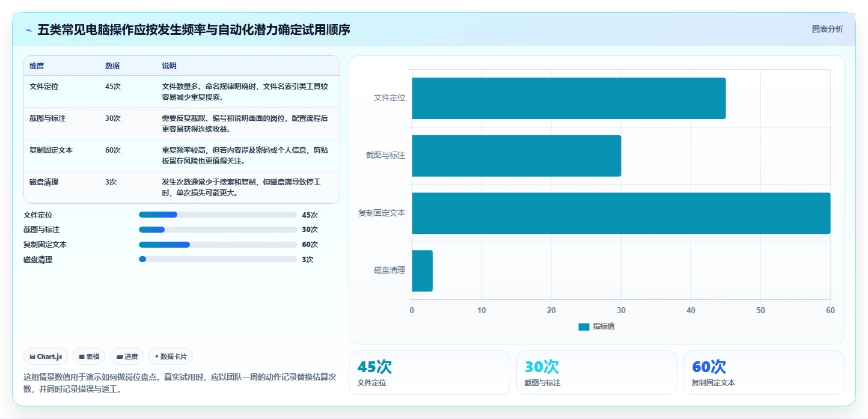This screenshot has width=868, height=419.
Task: Click the main title about 五类常见电脑操作
Action: [x=194, y=29]
